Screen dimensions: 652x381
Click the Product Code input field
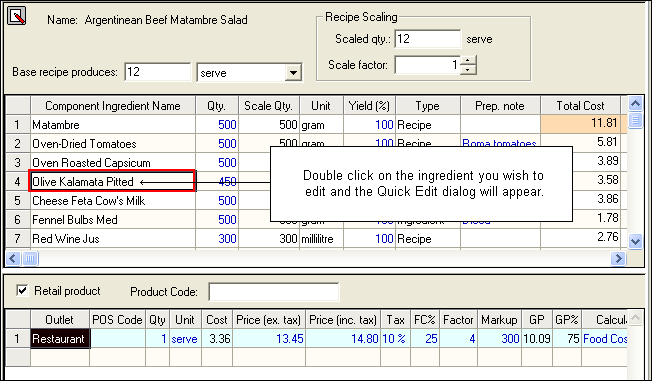tap(274, 292)
